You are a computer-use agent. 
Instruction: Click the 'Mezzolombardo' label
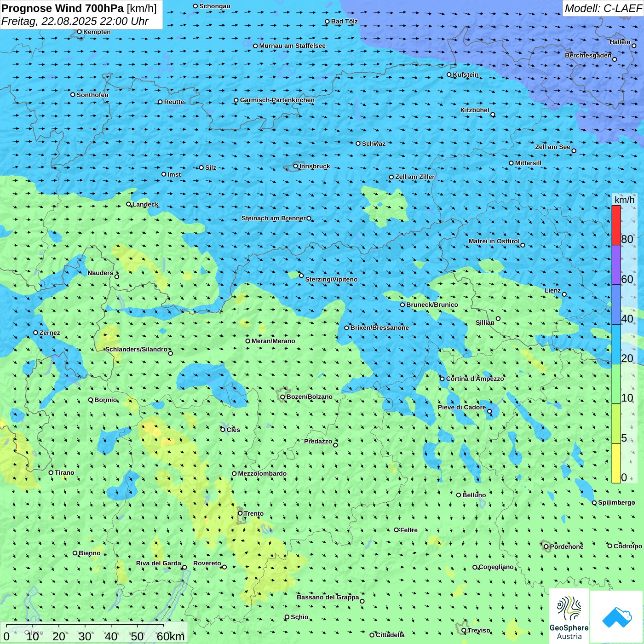pyautogui.click(x=262, y=473)
